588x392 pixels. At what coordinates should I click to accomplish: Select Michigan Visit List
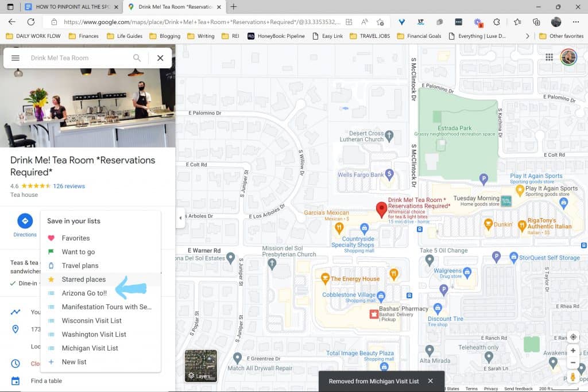(100, 348)
